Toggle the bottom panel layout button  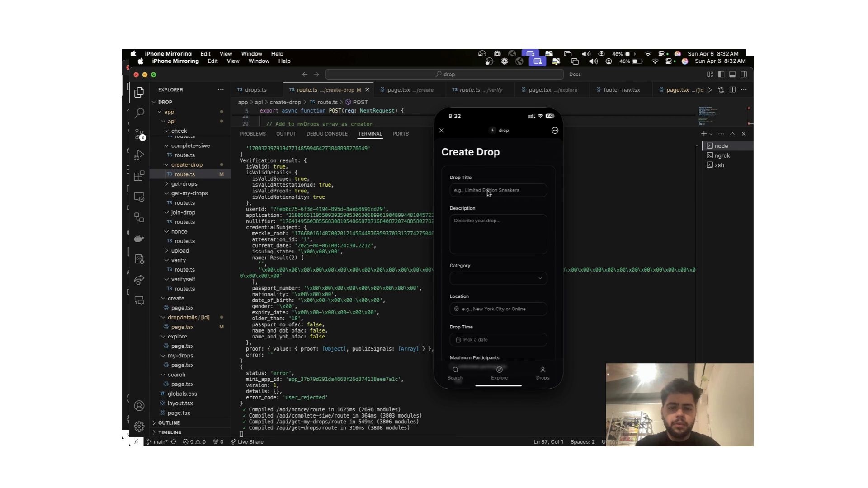[732, 75]
